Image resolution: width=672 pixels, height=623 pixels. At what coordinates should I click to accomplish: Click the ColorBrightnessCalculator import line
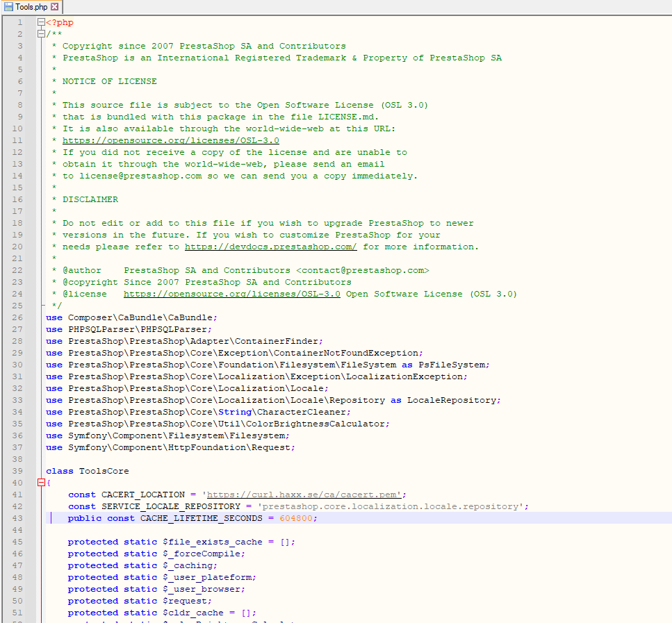(x=218, y=424)
